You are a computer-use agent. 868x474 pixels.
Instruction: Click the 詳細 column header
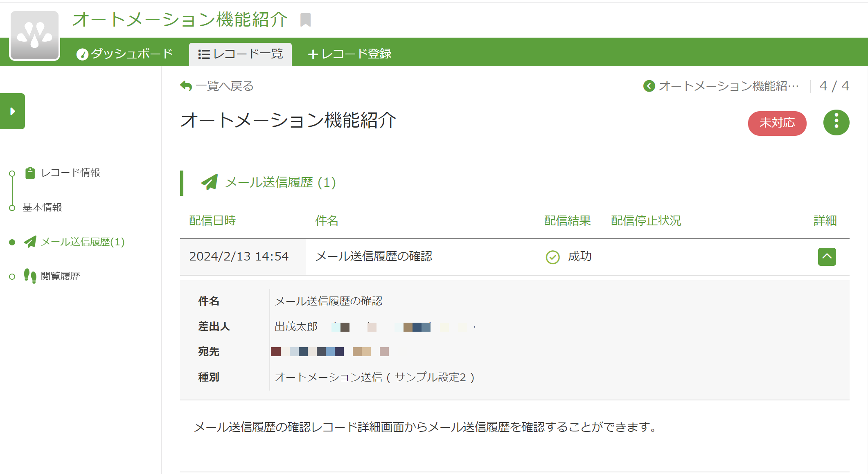[825, 220]
